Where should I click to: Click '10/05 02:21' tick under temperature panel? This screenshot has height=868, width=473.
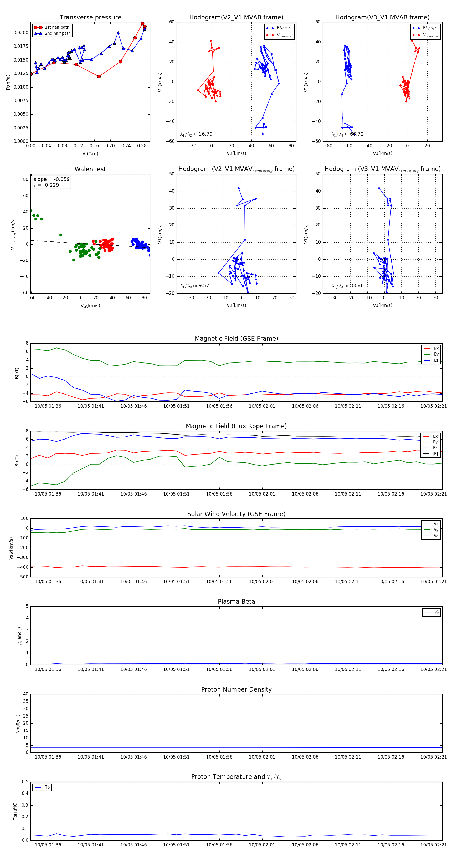click(434, 845)
